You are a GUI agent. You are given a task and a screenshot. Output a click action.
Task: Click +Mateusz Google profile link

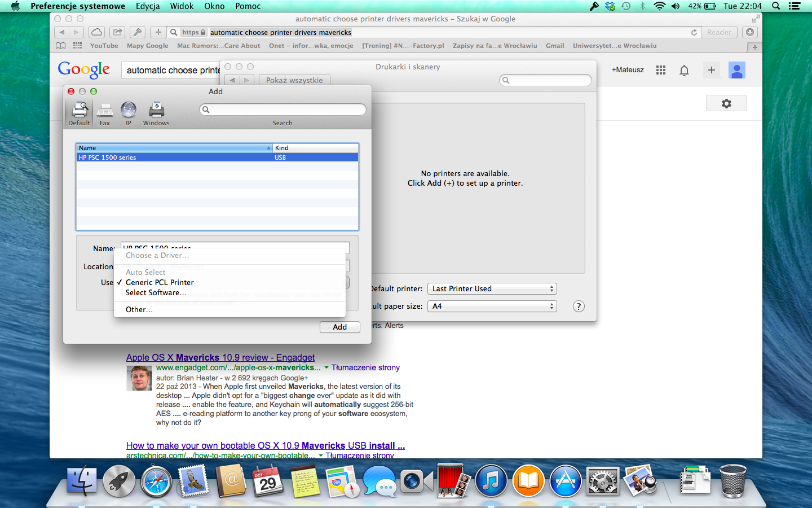coord(628,70)
